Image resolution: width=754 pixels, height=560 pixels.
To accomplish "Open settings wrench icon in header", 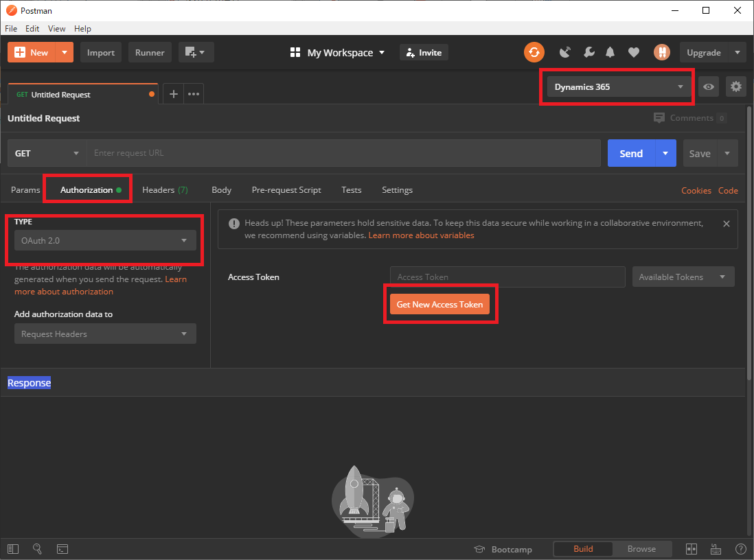I will [x=589, y=52].
